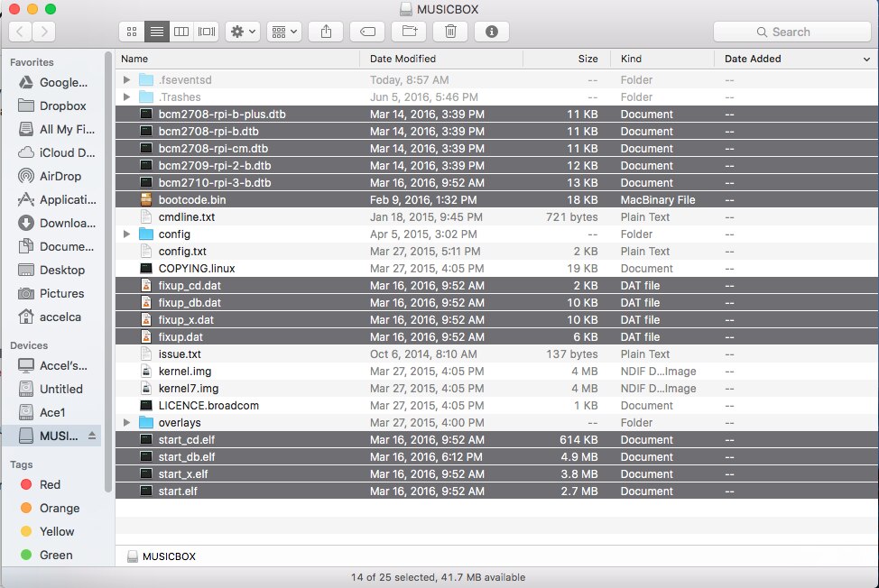Switch to column view mode
Screen dimensions: 879x588
(x=181, y=32)
